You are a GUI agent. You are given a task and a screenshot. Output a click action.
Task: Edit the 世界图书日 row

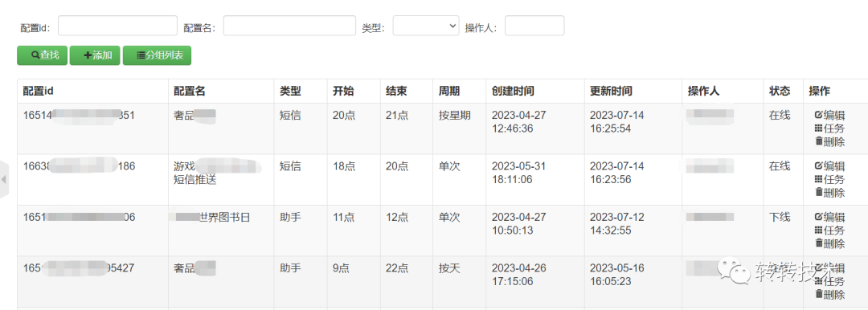pyautogui.click(x=829, y=217)
